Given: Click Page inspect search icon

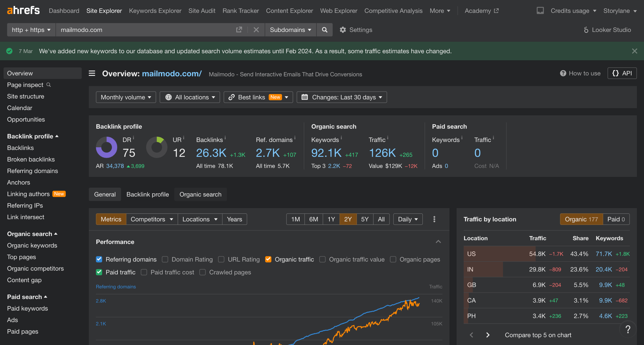Looking at the screenshot, I should tap(49, 85).
